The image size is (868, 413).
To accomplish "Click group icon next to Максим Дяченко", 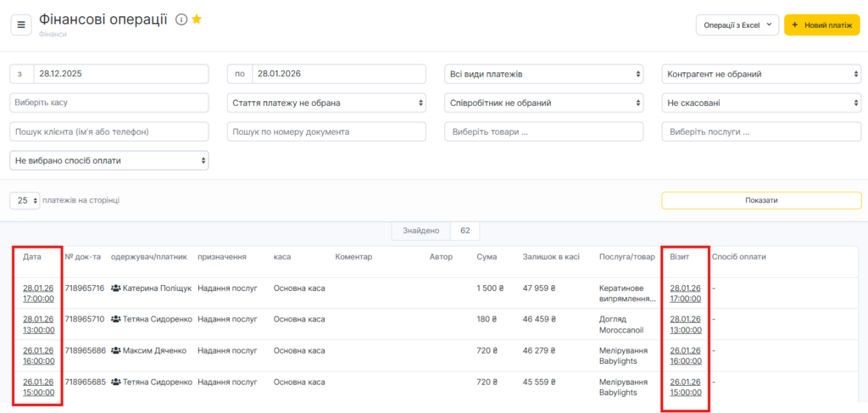I will click(x=116, y=350).
